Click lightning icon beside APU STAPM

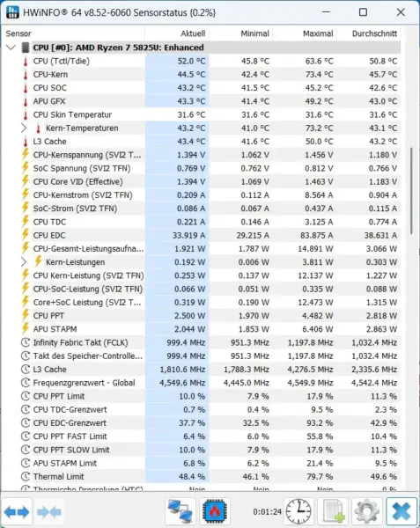pos(26,328)
